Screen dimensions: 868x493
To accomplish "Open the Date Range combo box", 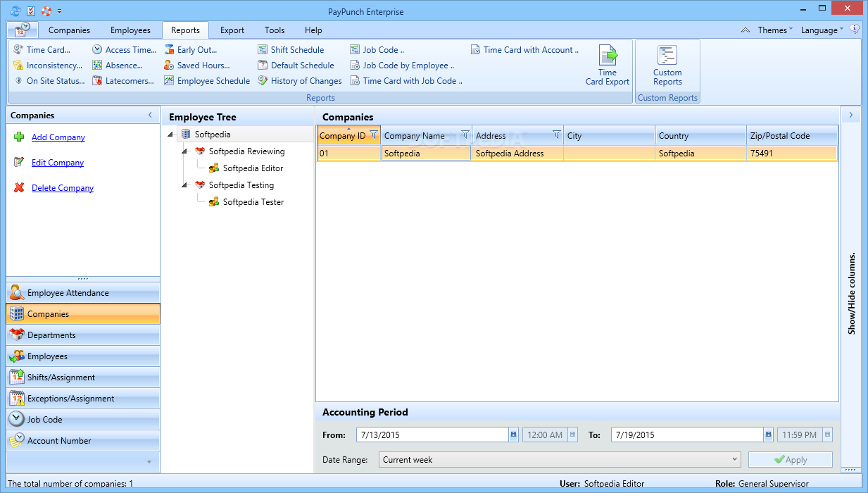I will 560,460.
